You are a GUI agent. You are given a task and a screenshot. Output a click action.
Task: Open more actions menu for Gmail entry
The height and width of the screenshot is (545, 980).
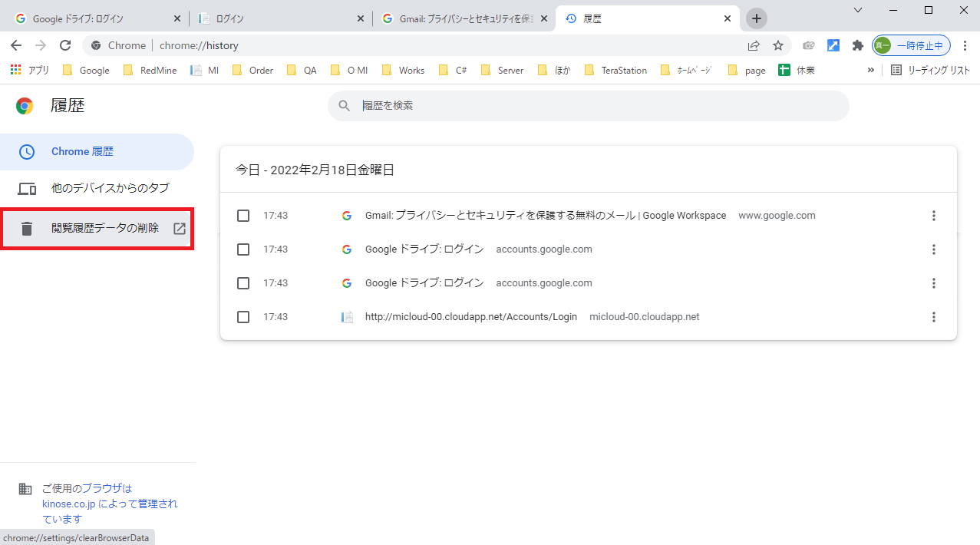pos(933,216)
